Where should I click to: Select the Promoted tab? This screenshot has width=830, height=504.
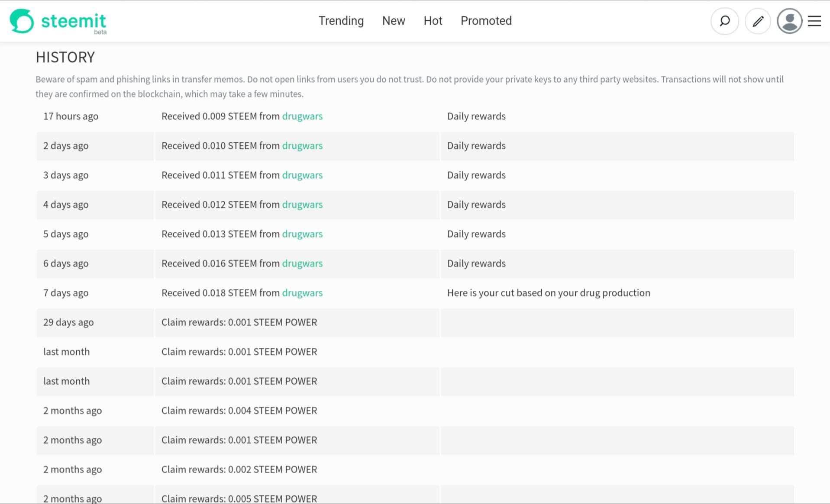[486, 21]
